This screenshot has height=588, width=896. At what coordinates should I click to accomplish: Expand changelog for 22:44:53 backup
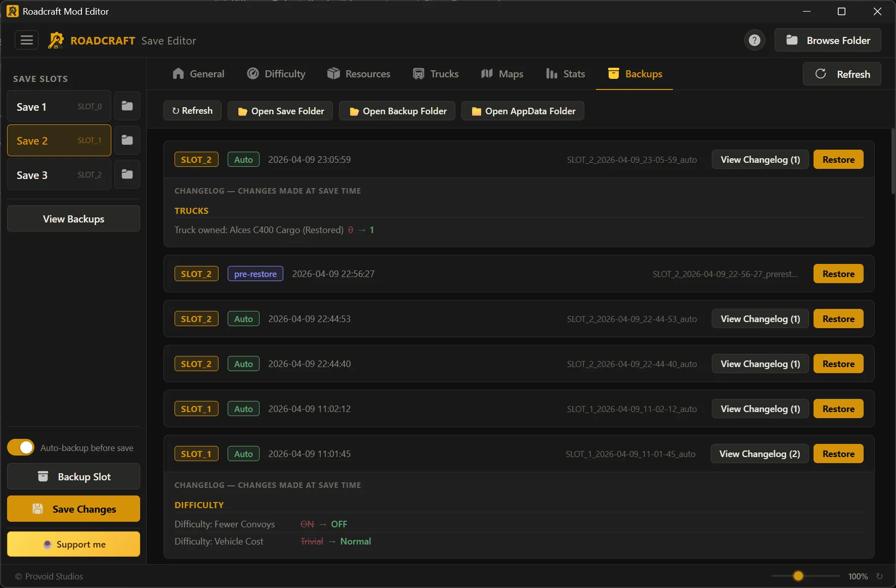pos(760,319)
